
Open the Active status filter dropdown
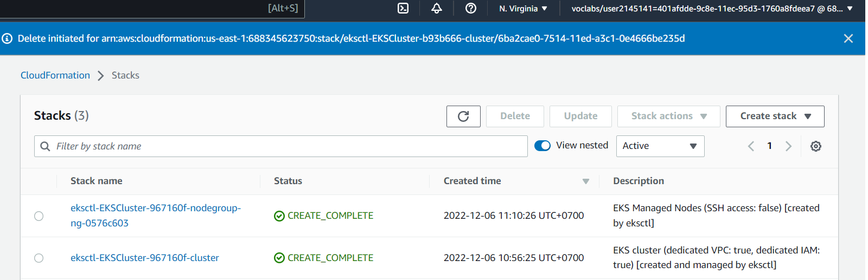click(660, 146)
